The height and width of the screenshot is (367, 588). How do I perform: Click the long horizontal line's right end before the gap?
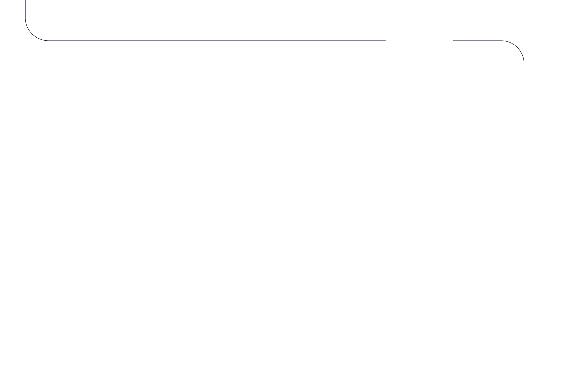click(385, 41)
